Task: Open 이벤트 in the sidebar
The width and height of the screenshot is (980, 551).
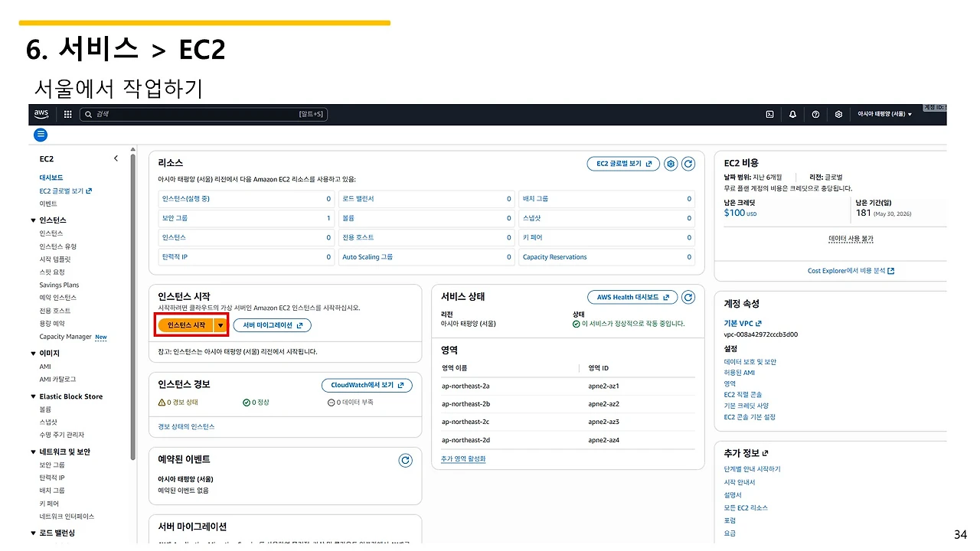Action: click(48, 204)
